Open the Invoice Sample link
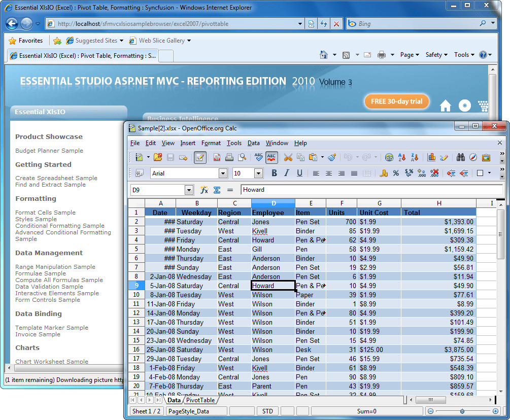The width and height of the screenshot is (510, 420). [x=38, y=334]
